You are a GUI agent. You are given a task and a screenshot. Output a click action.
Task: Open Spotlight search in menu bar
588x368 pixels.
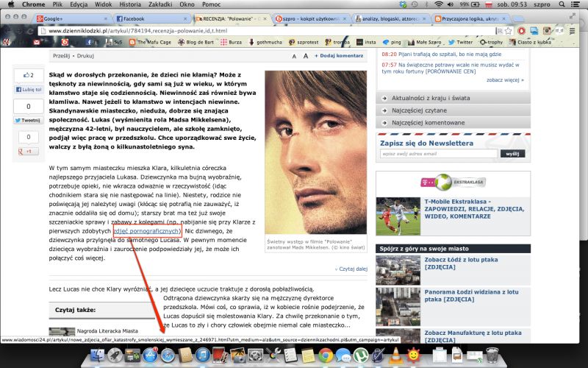pyautogui.click(x=562, y=4)
